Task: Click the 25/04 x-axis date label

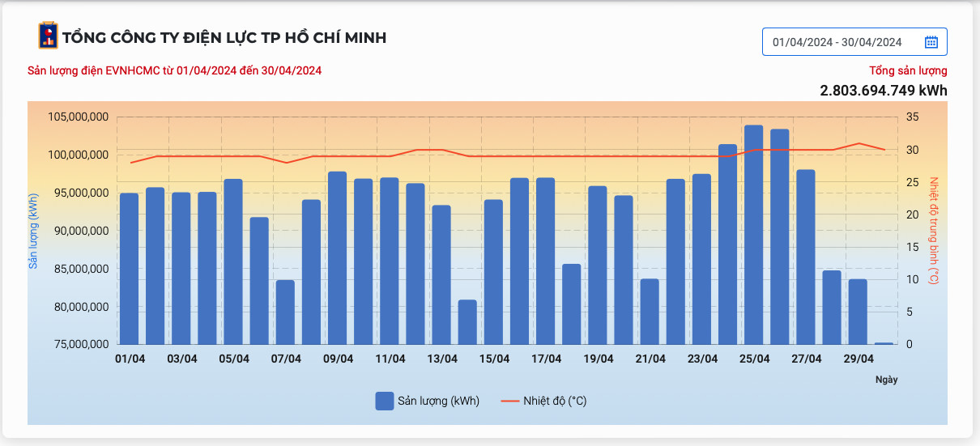Action: point(755,359)
